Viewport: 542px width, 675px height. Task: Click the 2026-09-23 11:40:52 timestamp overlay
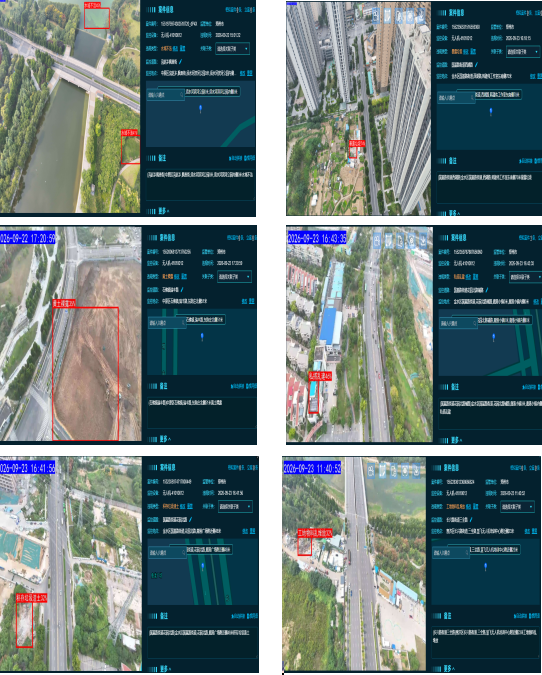tap(312, 468)
